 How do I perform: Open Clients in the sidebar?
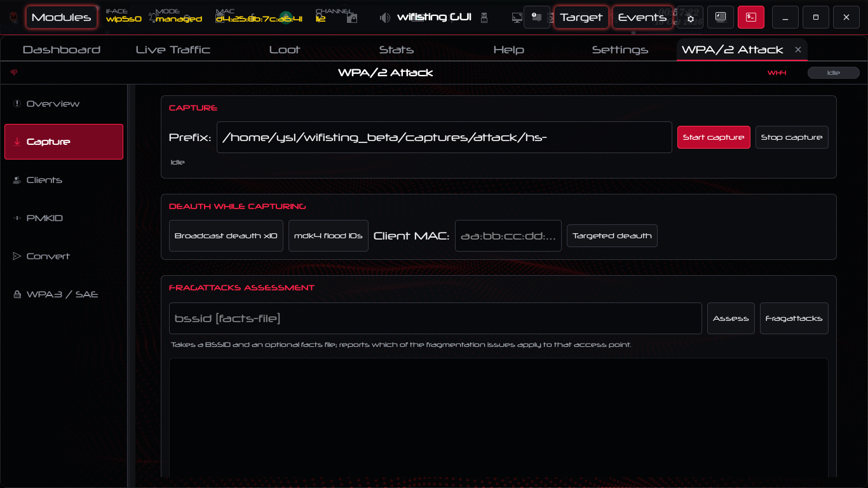pyautogui.click(x=64, y=180)
